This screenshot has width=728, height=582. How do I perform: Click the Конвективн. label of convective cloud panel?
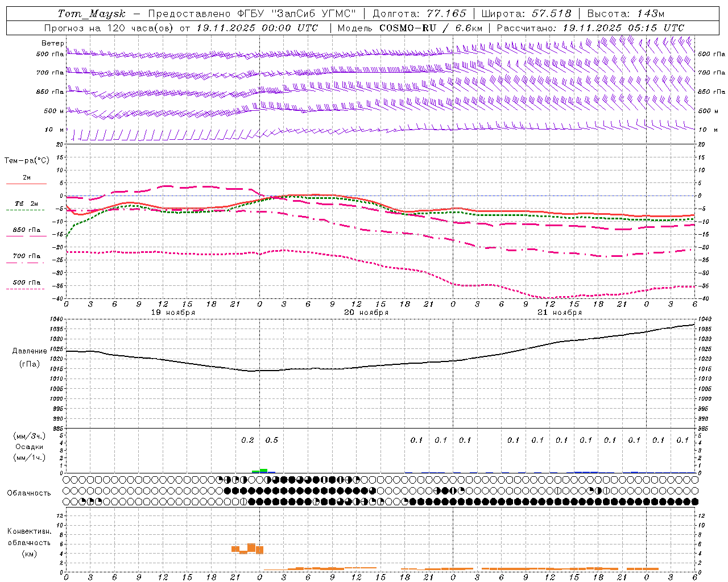(30, 531)
